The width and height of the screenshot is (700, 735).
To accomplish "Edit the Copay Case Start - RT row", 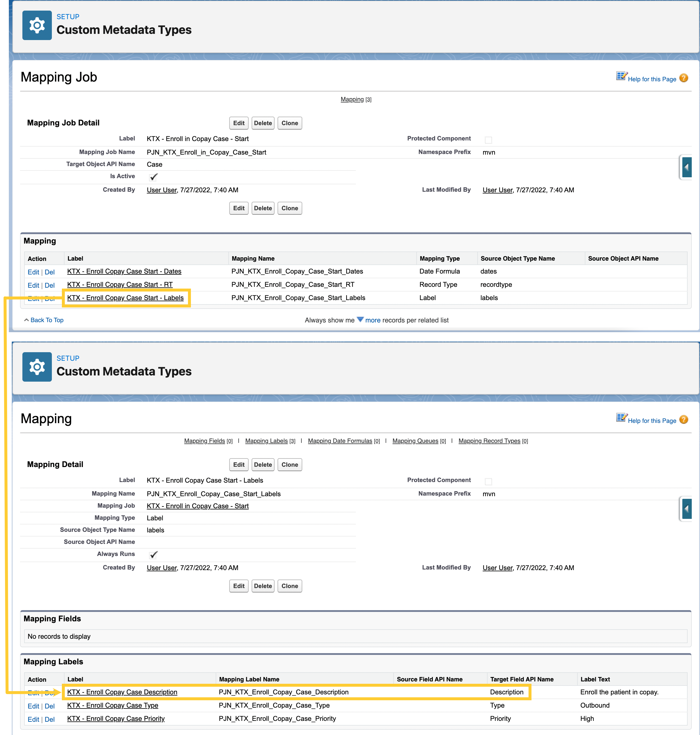I will [x=33, y=285].
